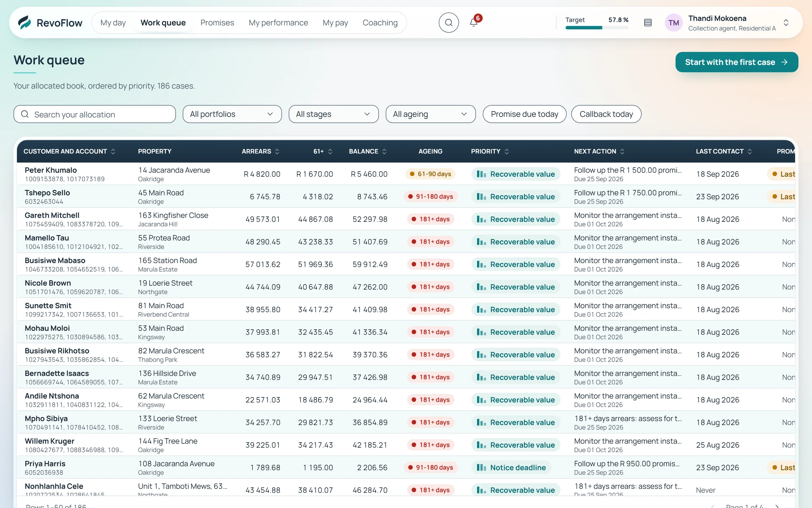Click the TM user avatar
Image resolution: width=812 pixels, height=508 pixels.
tap(673, 23)
